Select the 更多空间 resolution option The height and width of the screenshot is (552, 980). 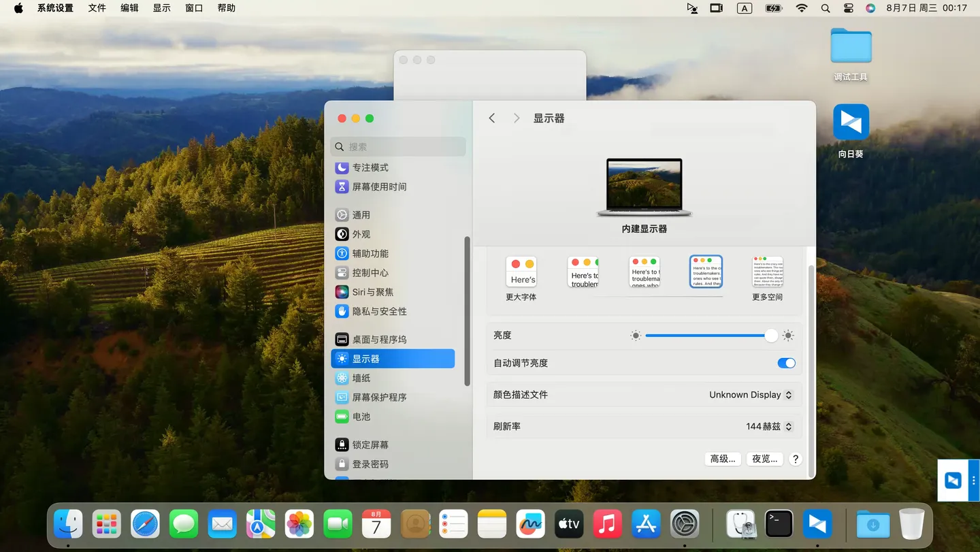[x=767, y=272]
